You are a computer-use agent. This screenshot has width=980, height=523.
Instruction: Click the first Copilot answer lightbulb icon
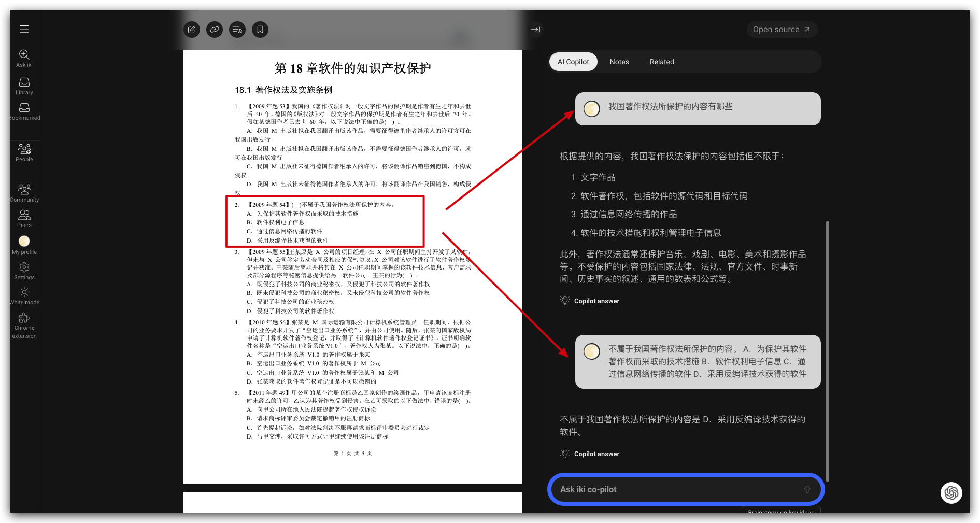(565, 301)
